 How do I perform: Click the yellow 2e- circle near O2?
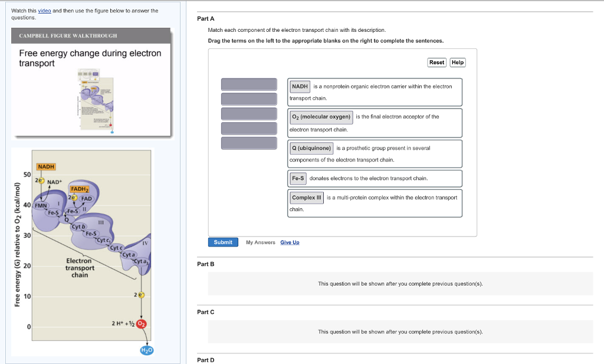[x=141, y=294]
